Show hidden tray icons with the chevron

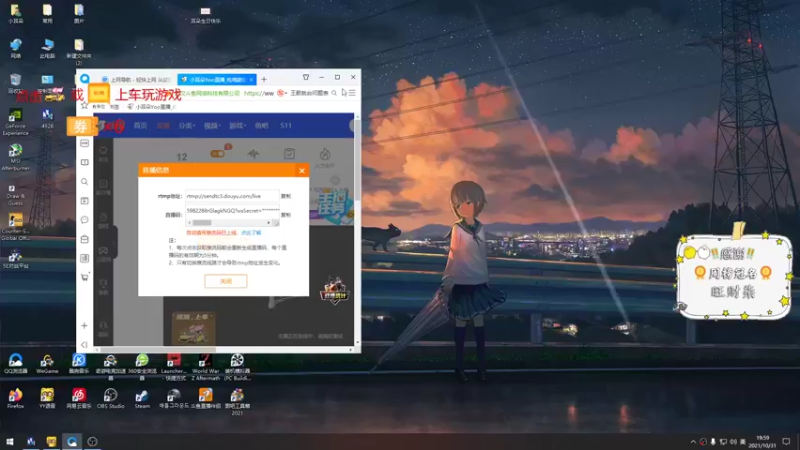click(693, 442)
